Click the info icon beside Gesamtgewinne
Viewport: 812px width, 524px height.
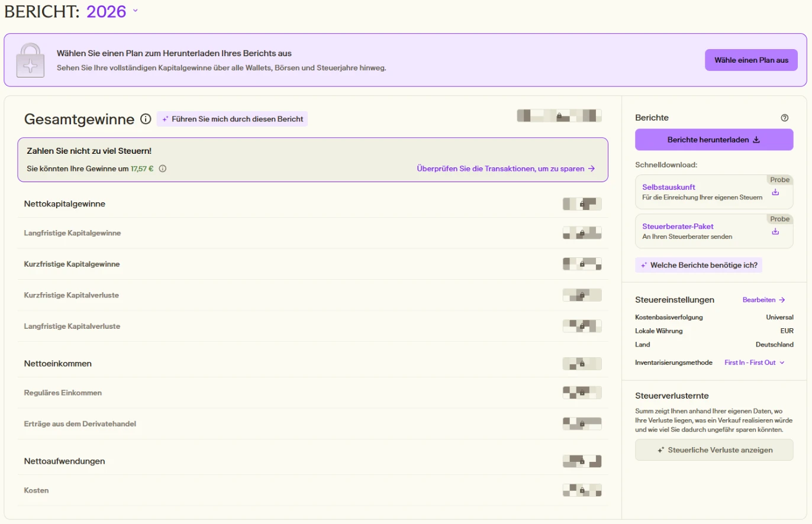click(x=146, y=119)
